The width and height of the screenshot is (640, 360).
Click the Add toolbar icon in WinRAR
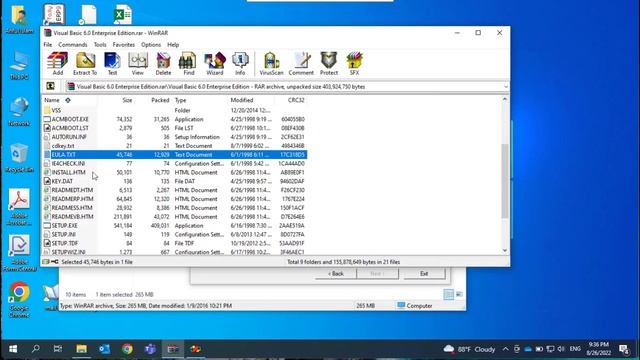pos(58,64)
